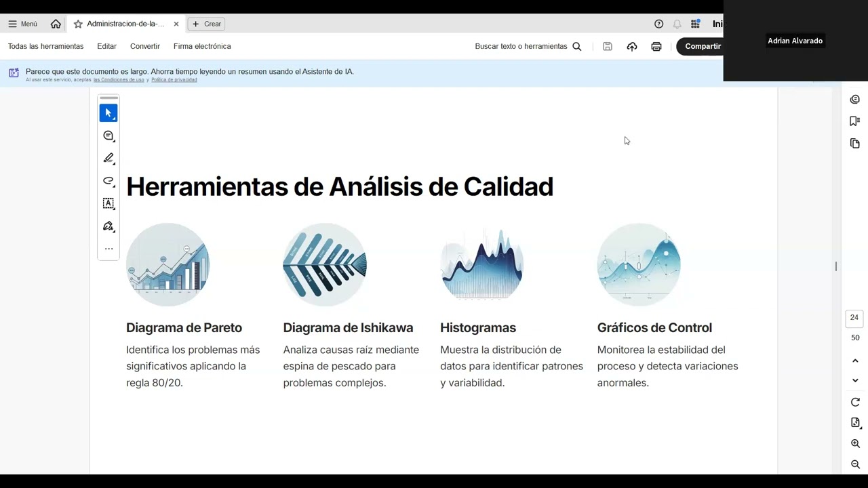Choose the signature fill and sign tool
The height and width of the screenshot is (488, 868).
[x=108, y=226]
